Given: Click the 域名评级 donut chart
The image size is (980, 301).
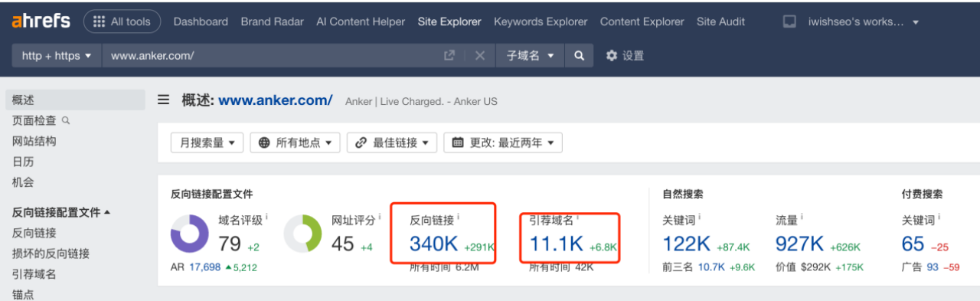Looking at the screenshot, I should pos(190,233).
